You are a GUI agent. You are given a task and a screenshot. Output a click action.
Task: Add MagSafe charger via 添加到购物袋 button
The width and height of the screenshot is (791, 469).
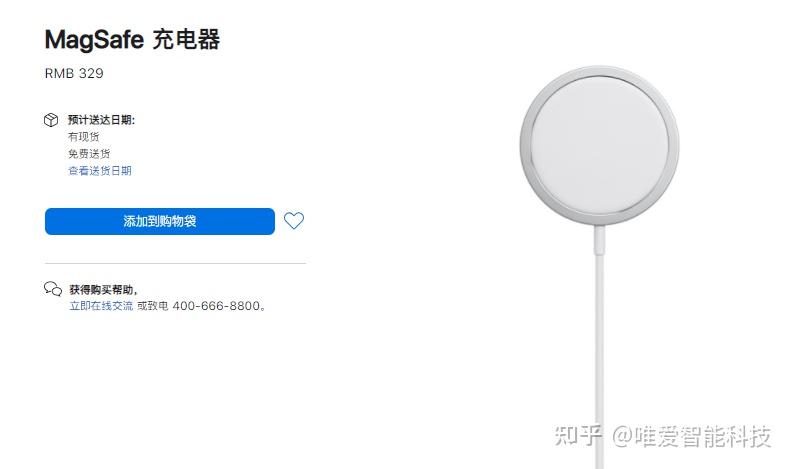point(160,221)
